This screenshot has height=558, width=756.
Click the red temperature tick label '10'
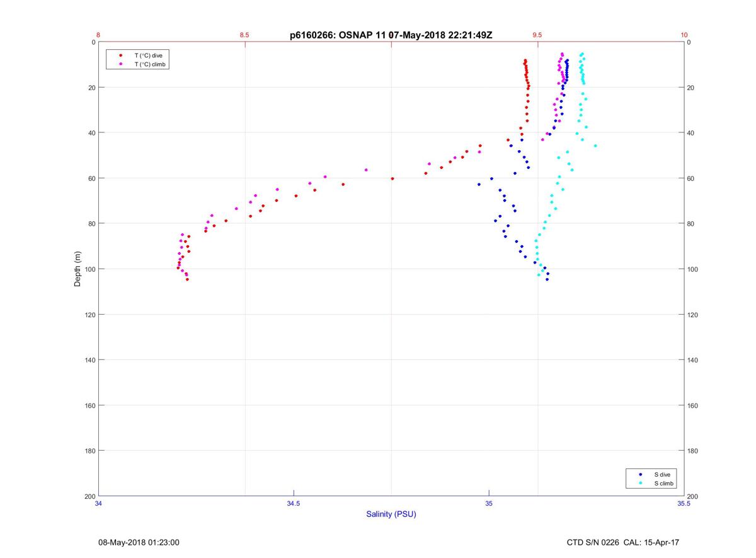(x=684, y=35)
